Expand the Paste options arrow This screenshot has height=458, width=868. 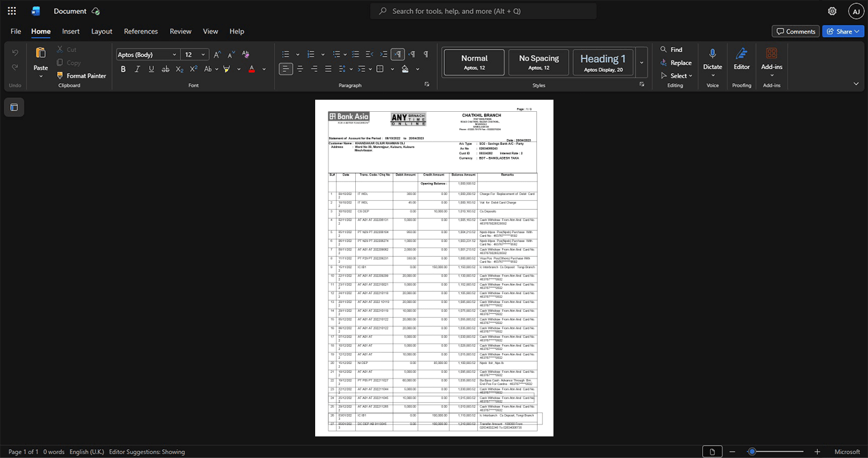coord(41,76)
